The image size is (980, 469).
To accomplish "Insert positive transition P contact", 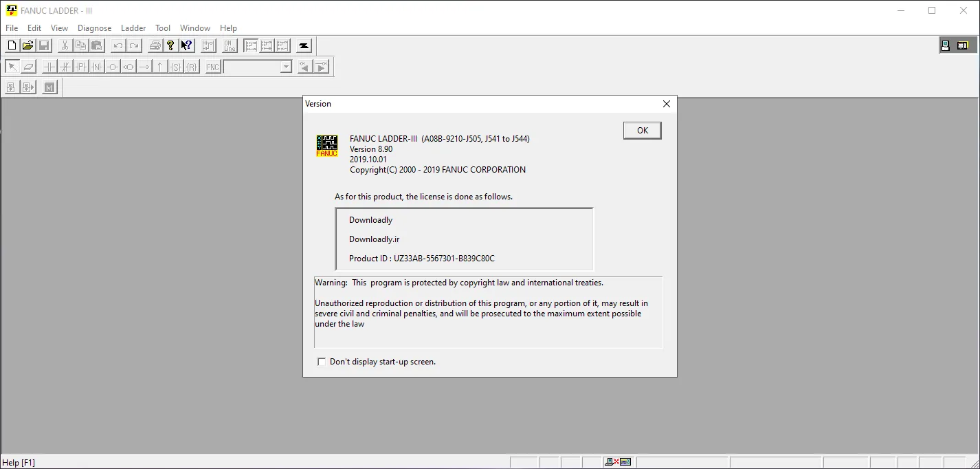I will 81,67.
